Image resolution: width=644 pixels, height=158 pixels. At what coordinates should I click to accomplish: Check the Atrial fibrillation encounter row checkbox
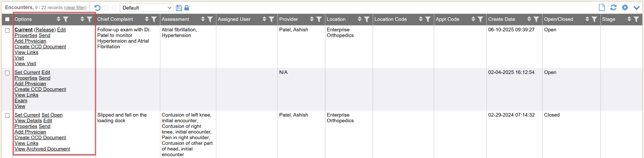pos(7,31)
